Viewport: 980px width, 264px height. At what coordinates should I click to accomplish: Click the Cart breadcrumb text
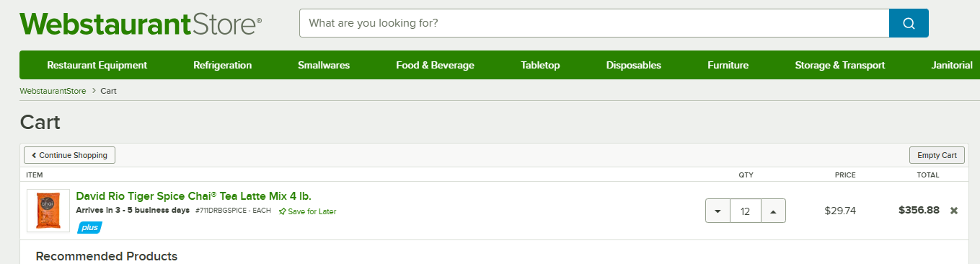click(x=108, y=91)
